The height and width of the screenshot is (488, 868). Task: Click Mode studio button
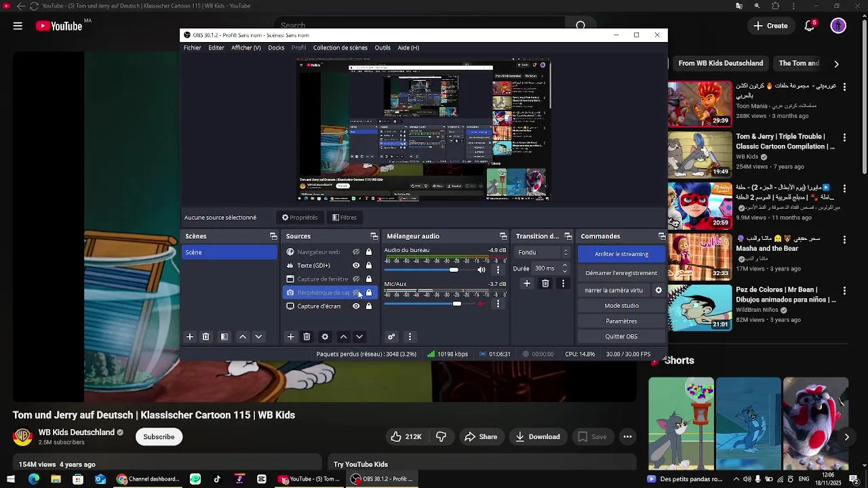point(621,306)
